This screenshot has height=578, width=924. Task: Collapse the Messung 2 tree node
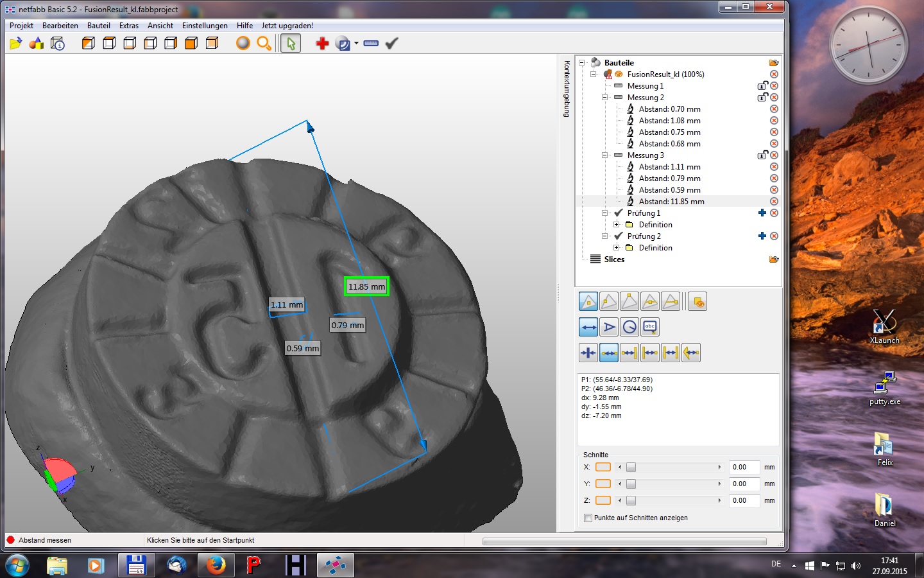604,98
